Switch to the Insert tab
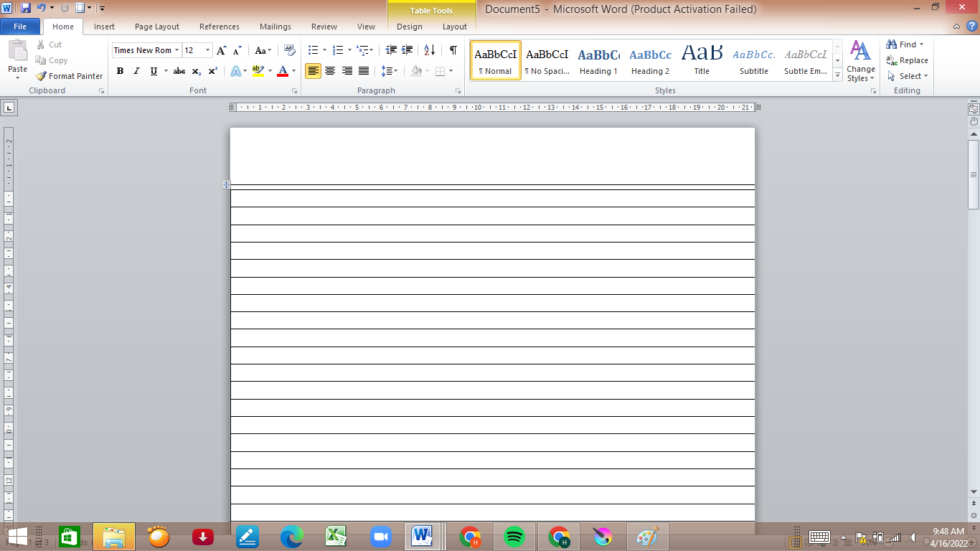Viewport: 980px width, 551px height. [x=104, y=27]
